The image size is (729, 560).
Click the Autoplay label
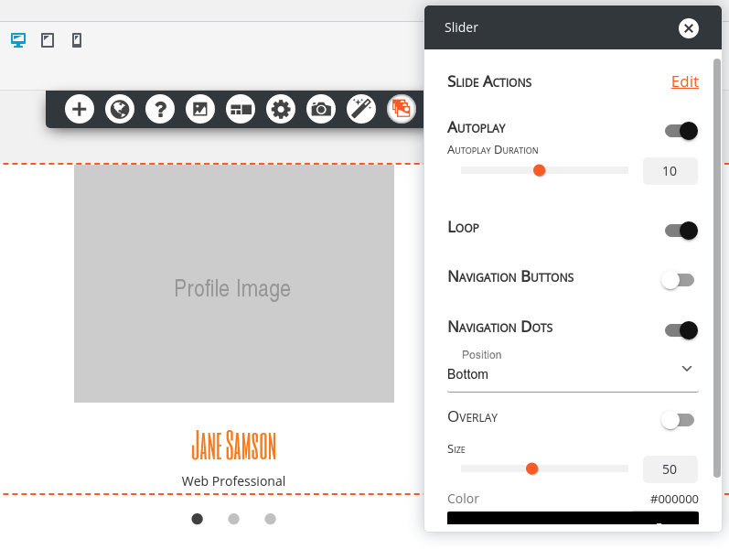477,127
